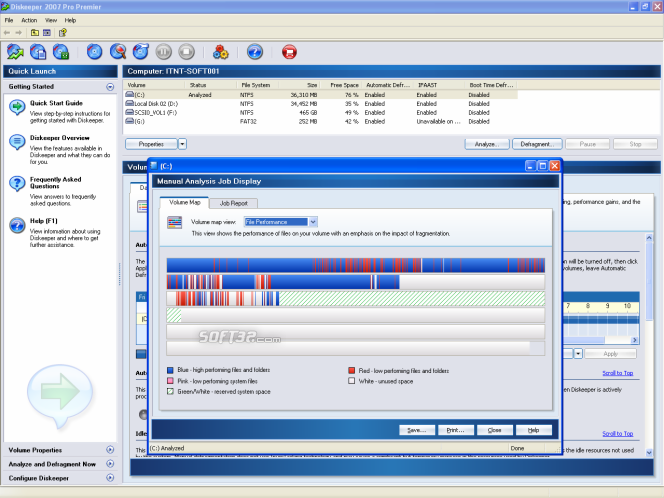The height and width of the screenshot is (498, 664).
Task: Click the Free Space column header
Action: 340,85
